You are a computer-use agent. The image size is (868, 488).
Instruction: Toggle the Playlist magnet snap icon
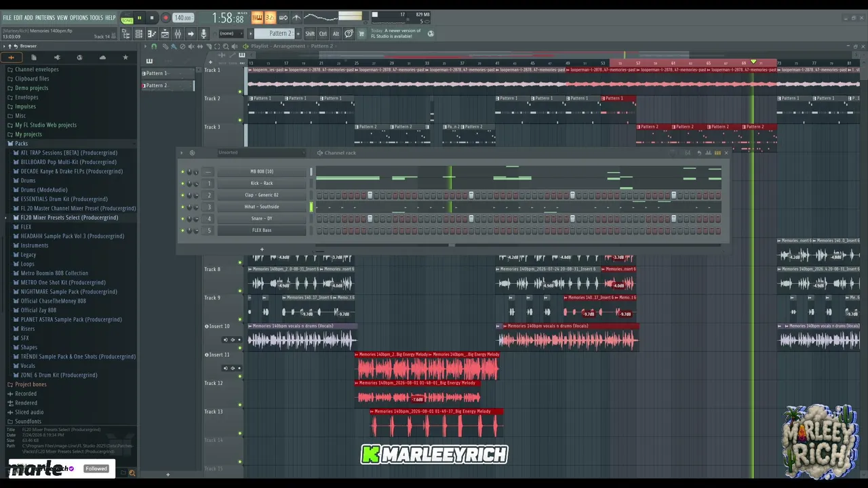point(154,46)
